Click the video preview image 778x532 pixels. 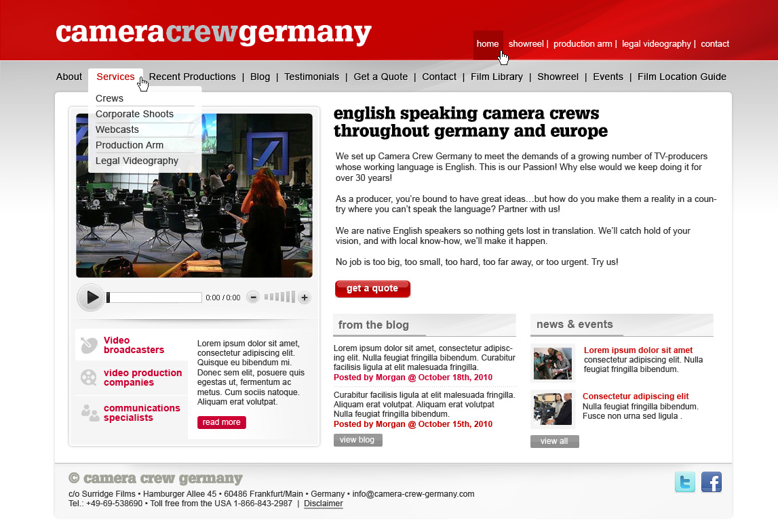coord(194,195)
